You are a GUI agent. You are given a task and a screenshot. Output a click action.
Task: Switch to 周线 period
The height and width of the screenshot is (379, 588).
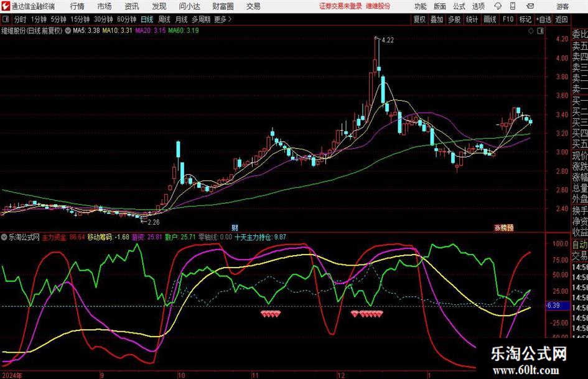tap(164, 19)
